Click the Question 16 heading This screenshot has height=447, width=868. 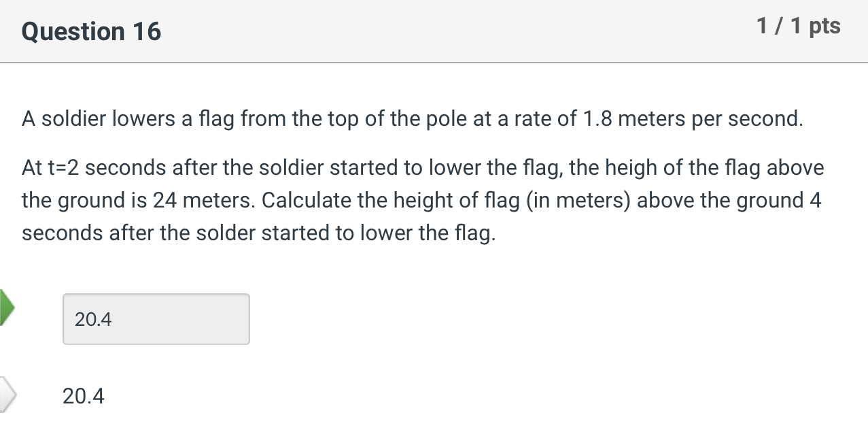pyautogui.click(x=90, y=31)
